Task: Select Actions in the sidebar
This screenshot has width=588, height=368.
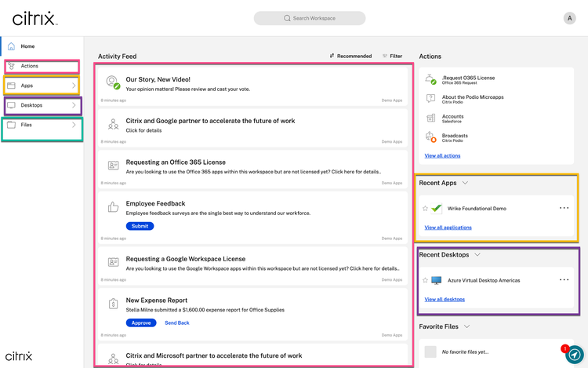Action: (x=30, y=66)
